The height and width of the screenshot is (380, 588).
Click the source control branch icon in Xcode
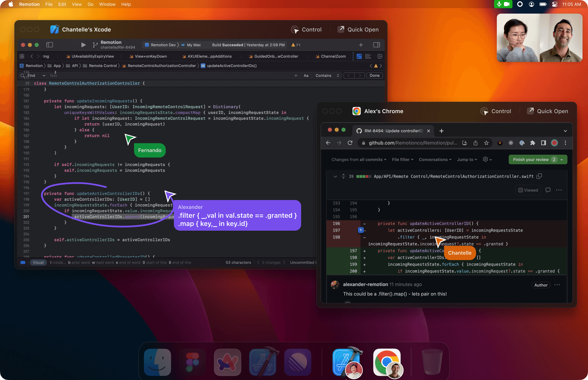95,45
